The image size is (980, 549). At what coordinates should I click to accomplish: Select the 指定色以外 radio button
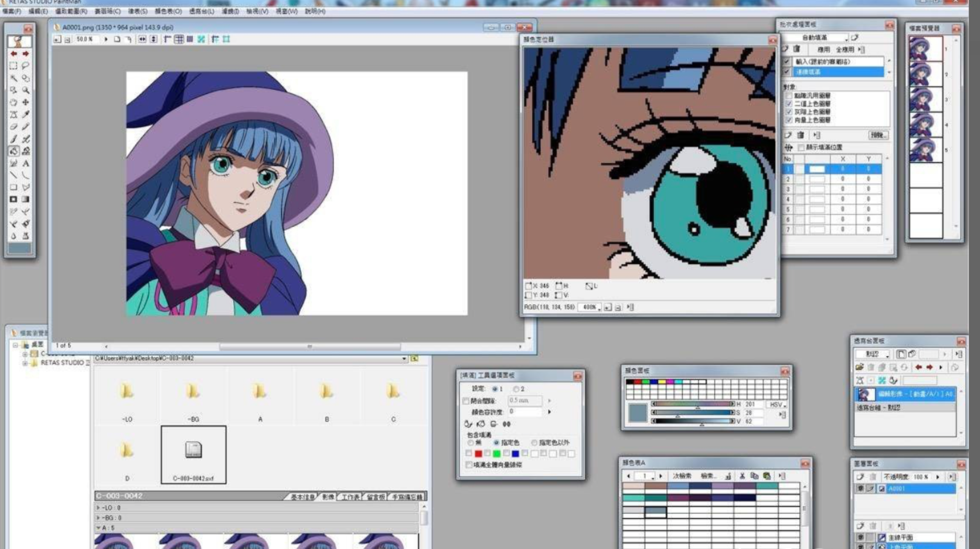pyautogui.click(x=534, y=443)
